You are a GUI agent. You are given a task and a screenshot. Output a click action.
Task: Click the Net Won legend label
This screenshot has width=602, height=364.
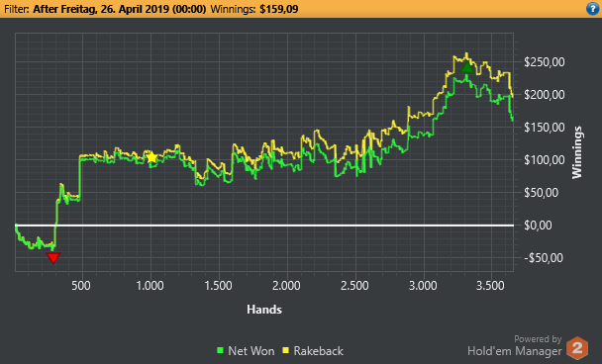251,350
